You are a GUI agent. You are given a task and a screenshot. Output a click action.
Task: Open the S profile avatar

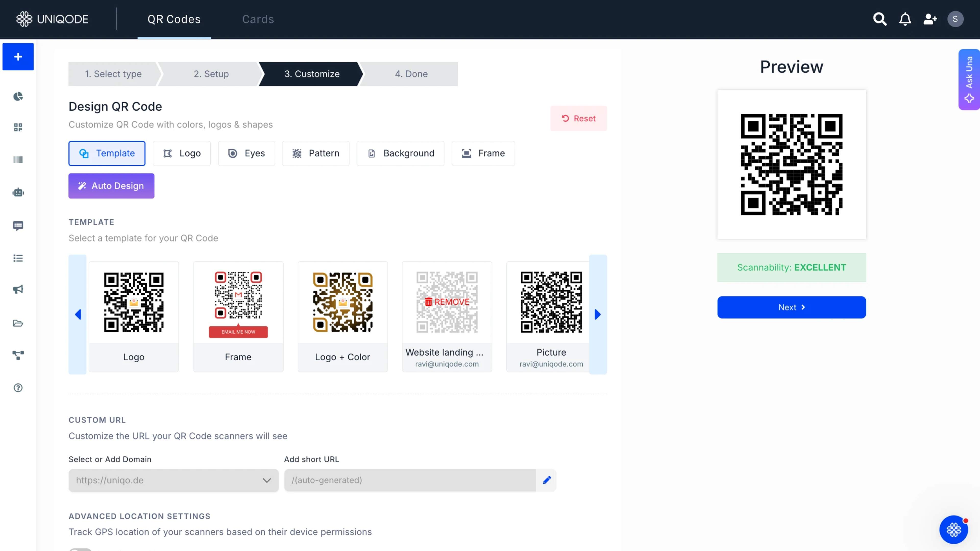click(955, 19)
